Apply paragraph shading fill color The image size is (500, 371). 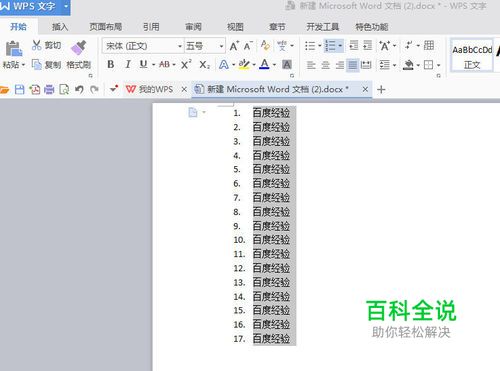pyautogui.click(x=408, y=65)
